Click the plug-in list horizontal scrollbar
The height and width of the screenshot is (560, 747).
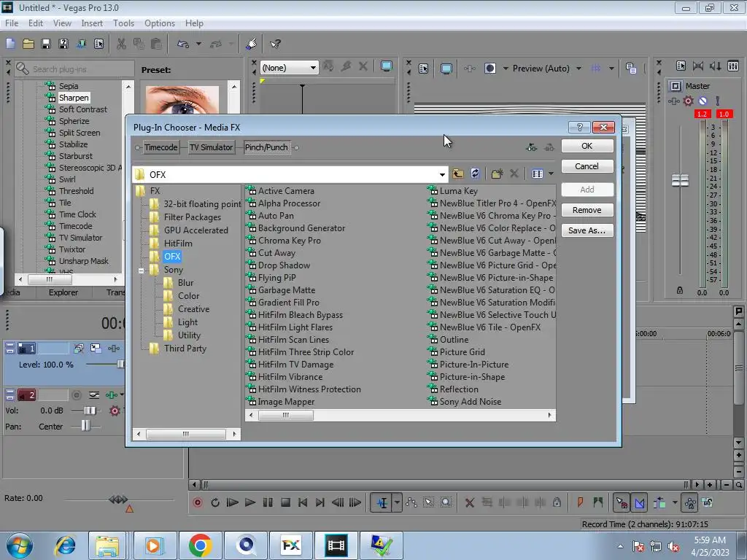pos(400,415)
